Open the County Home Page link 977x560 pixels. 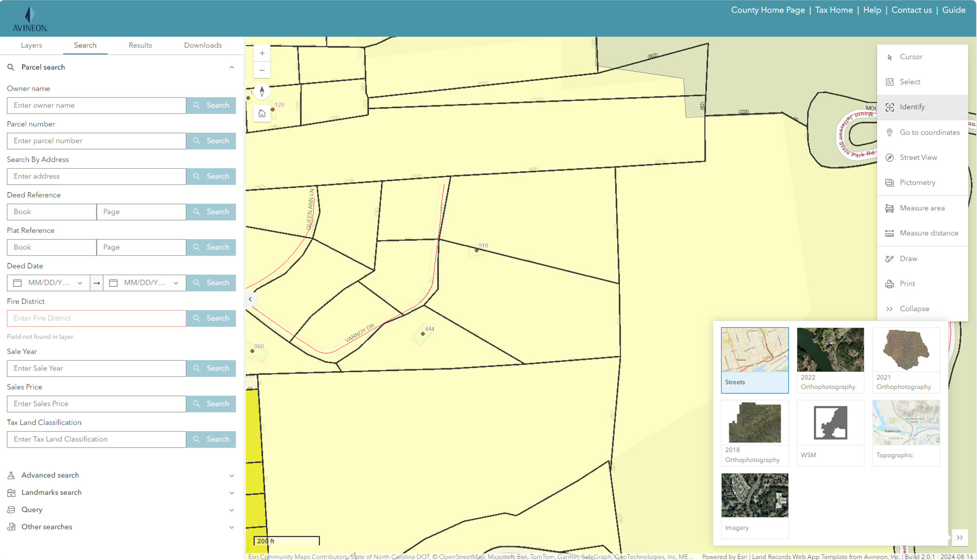768,10
